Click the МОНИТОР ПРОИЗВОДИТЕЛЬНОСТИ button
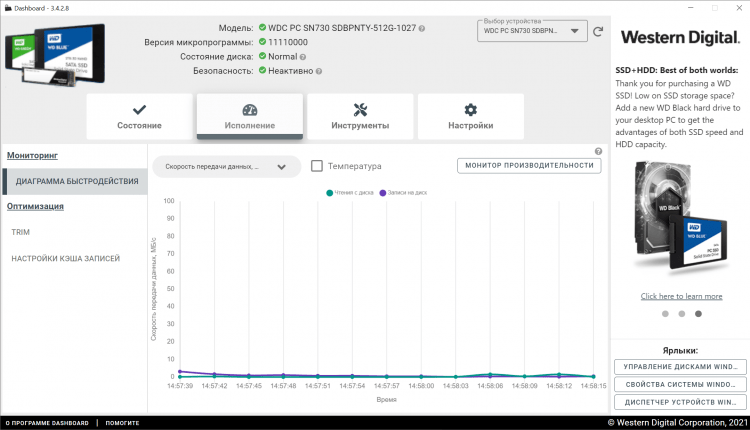Viewport: 750px width, 430px height. point(529,166)
